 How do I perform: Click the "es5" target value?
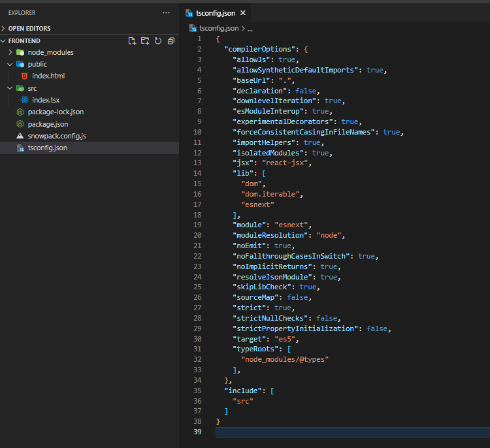(285, 339)
